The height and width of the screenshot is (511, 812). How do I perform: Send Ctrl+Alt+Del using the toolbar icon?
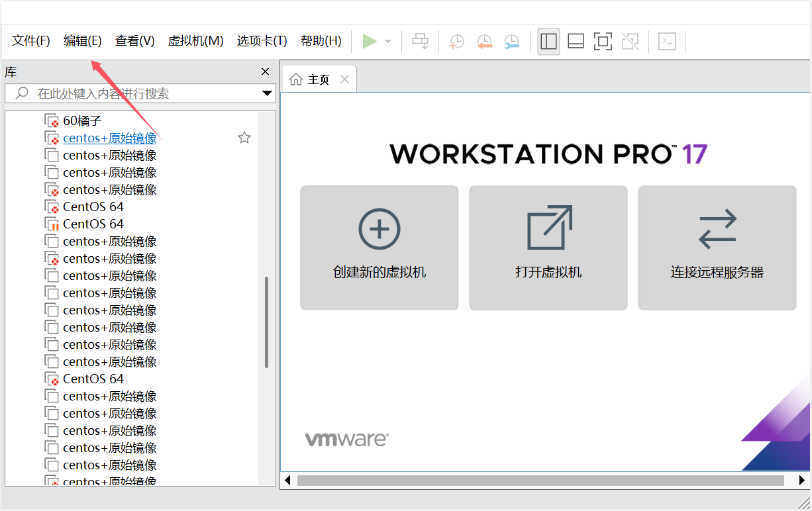tap(421, 41)
